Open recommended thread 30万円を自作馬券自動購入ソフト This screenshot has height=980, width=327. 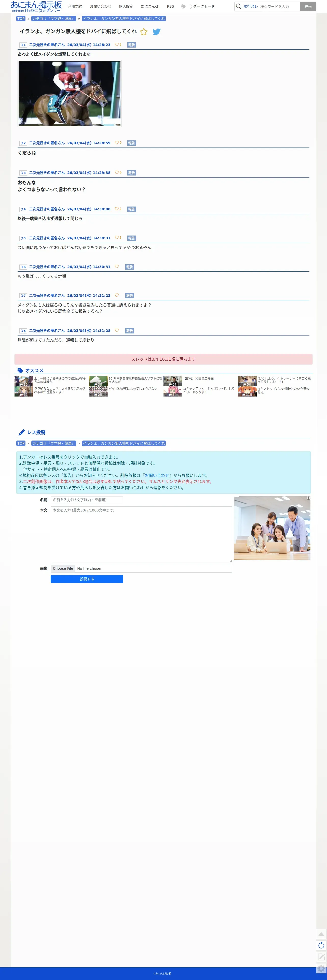click(135, 380)
